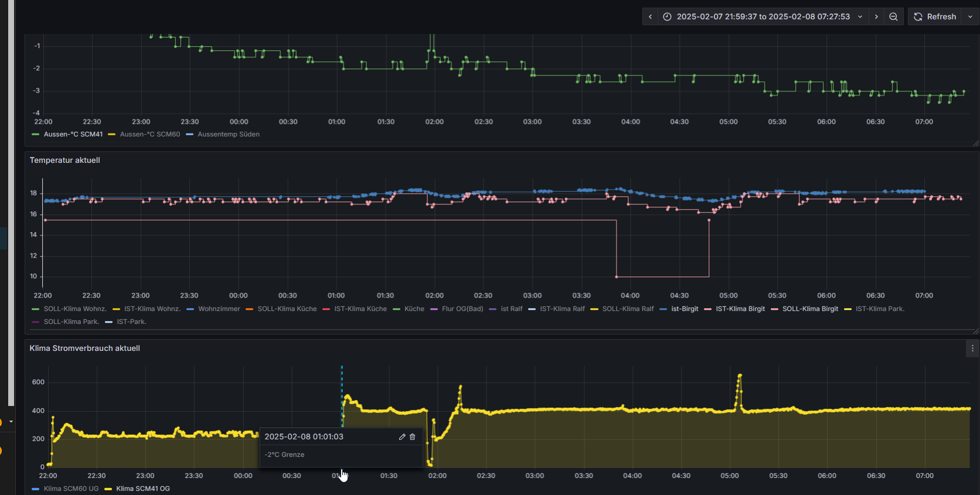Shift time range backward with left arrow

click(x=650, y=17)
